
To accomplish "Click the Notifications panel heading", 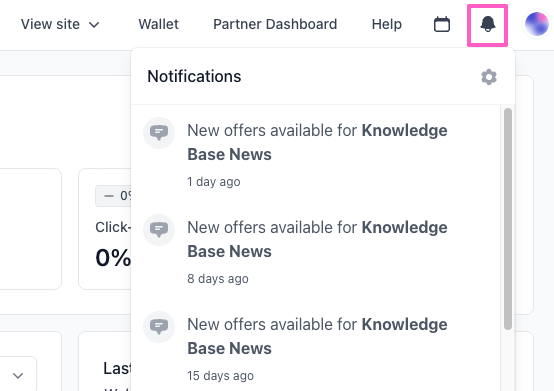I will [194, 76].
